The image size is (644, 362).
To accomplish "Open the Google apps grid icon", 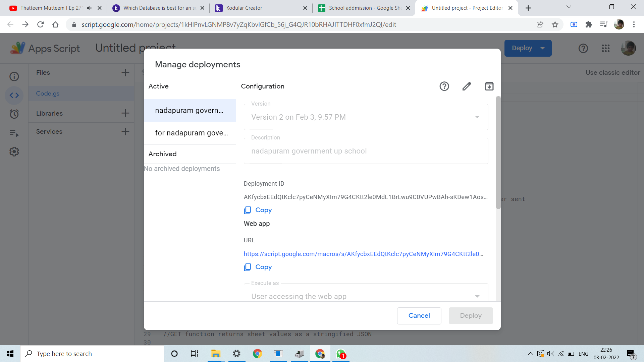I will (605, 48).
